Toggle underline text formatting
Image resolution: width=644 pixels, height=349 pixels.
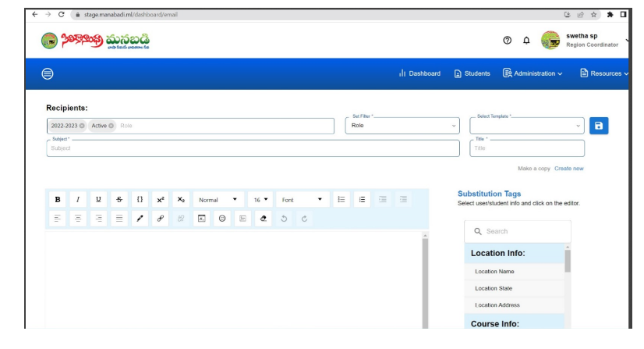pyautogui.click(x=98, y=200)
